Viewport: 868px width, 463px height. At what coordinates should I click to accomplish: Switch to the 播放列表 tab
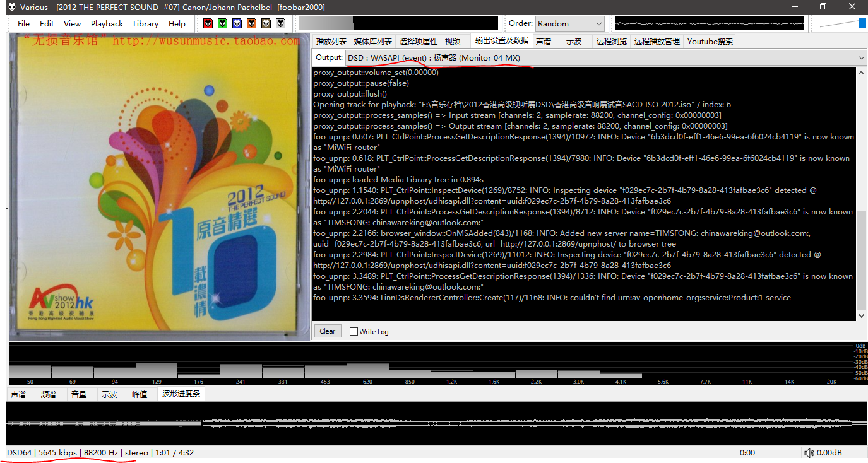[x=331, y=41]
